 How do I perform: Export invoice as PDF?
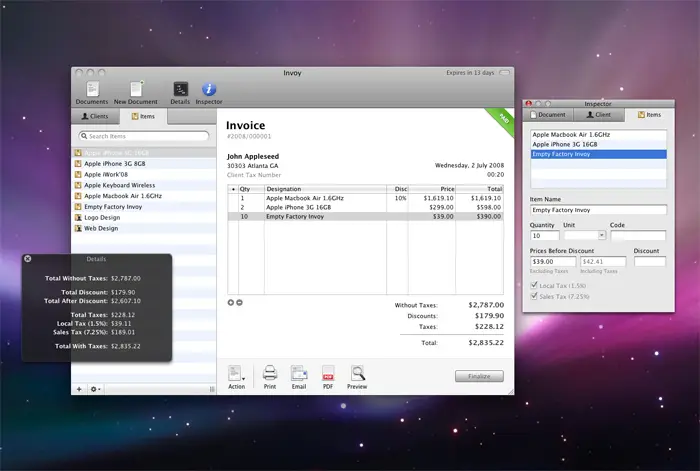[x=327, y=375]
